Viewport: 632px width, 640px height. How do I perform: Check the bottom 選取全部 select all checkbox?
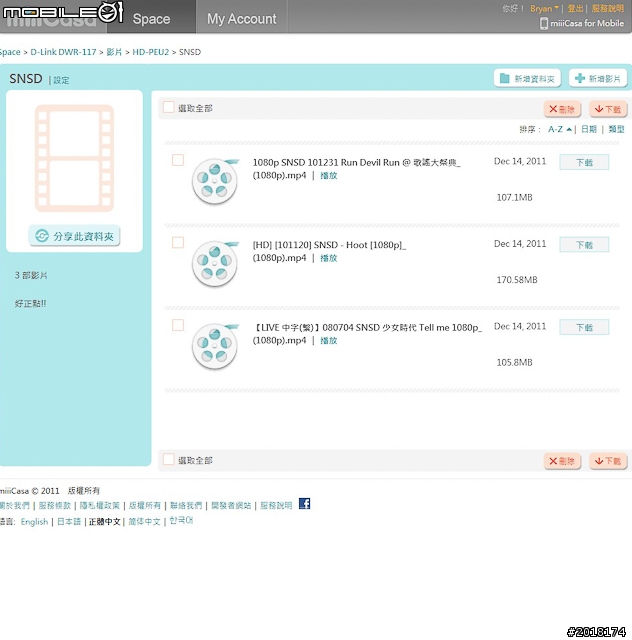[x=168, y=459]
